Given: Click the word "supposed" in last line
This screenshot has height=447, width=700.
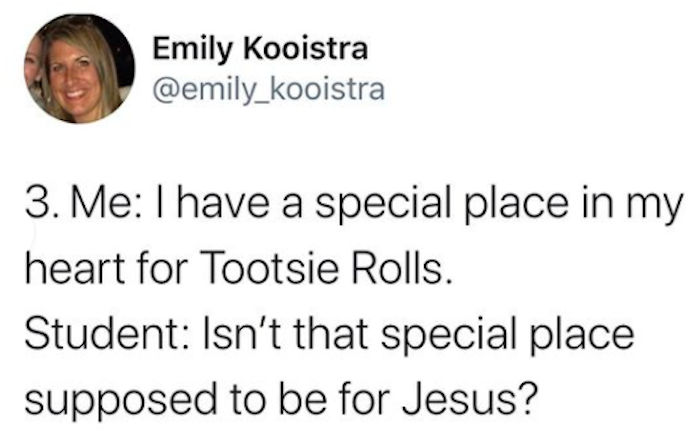Looking at the screenshot, I should pos(121,400).
